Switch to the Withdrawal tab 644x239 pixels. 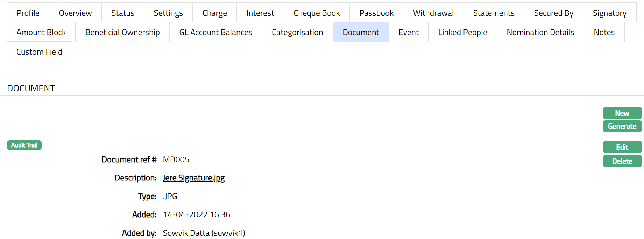pos(433,13)
